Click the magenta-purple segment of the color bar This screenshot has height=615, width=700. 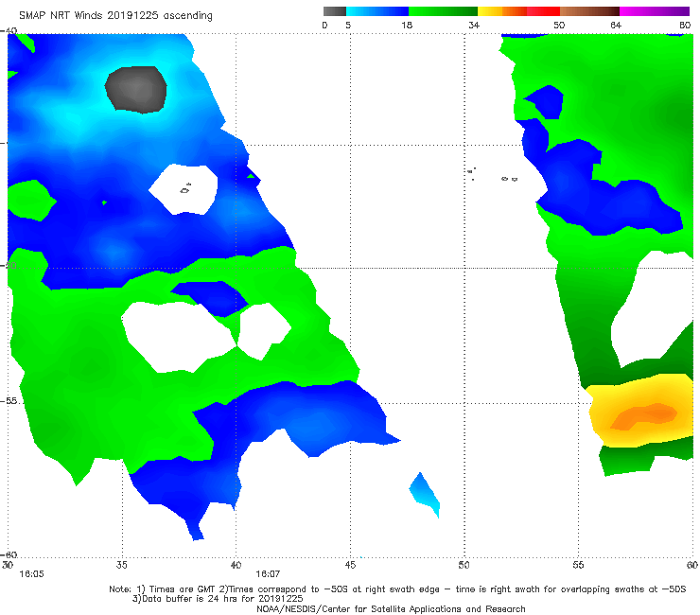pyautogui.click(x=655, y=11)
